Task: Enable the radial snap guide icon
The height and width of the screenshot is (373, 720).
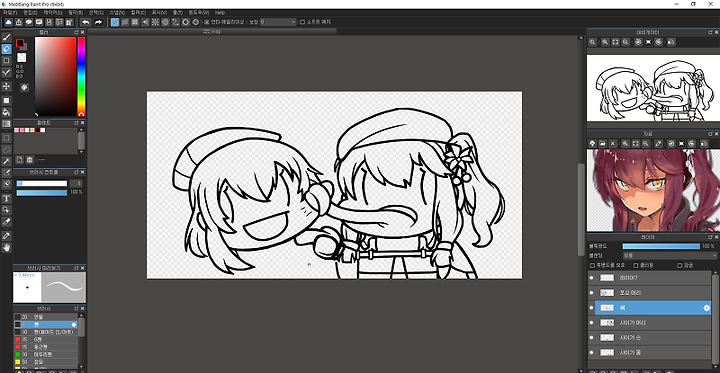Action: tap(155, 22)
